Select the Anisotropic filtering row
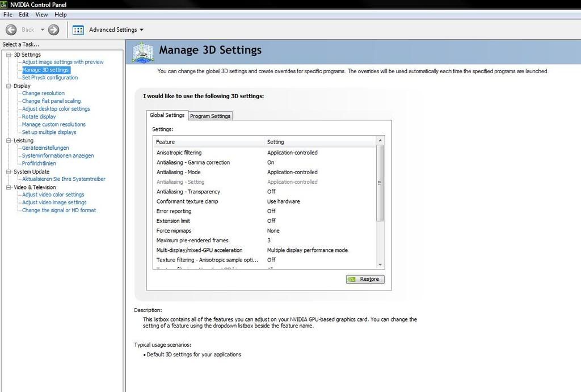Screen dimensions: 581x392 [264, 153]
